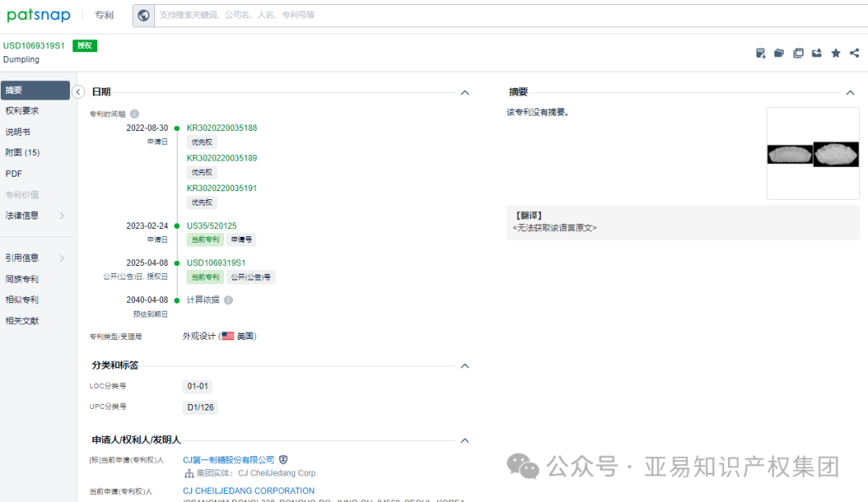
Task: Click the 专利 module label in header
Action: 104,15
